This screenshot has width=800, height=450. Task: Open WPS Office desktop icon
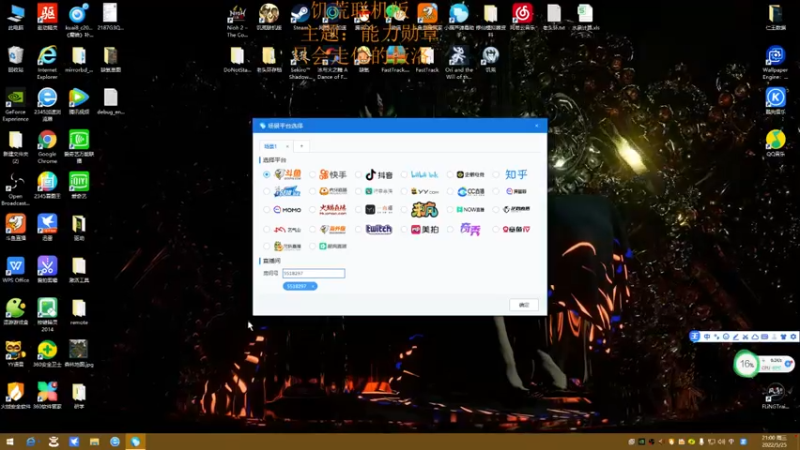pos(15,269)
